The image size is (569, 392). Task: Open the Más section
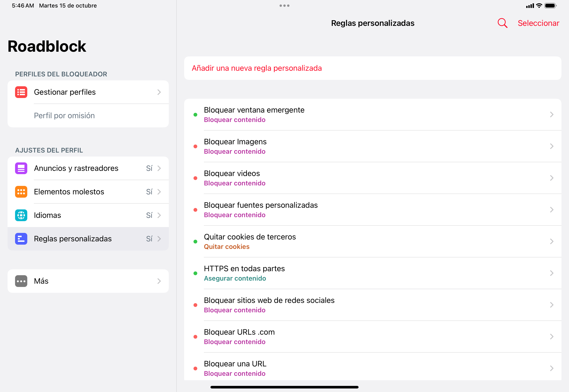click(x=88, y=281)
